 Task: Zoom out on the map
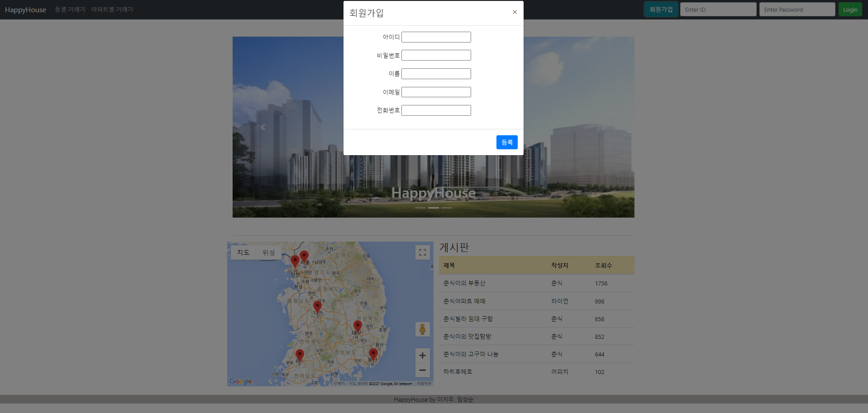(423, 370)
